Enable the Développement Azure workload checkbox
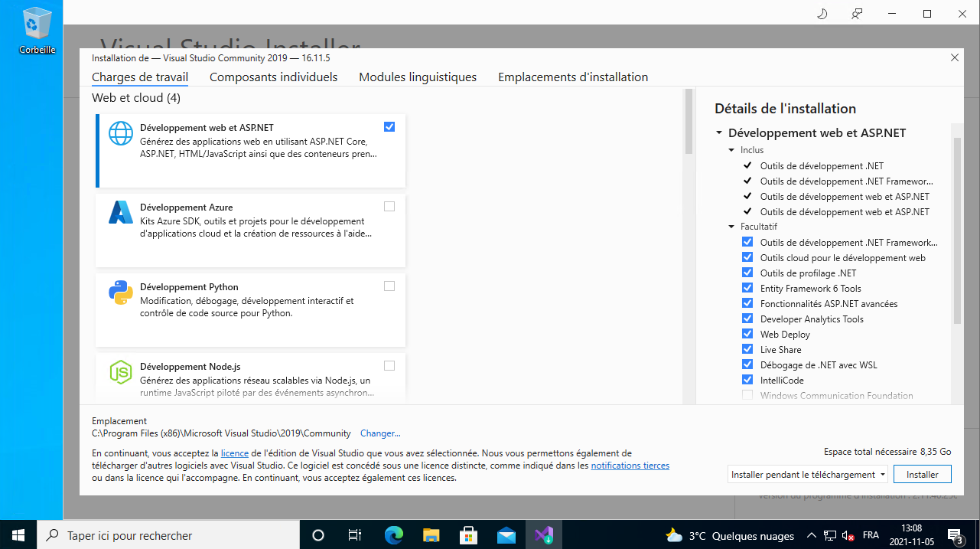 389,207
